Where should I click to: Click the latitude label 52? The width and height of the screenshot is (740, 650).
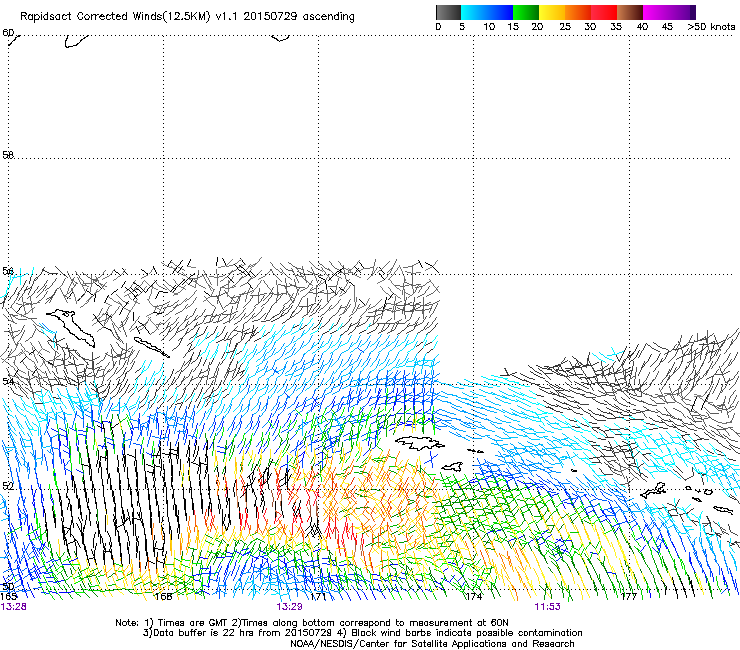pyautogui.click(x=8, y=486)
